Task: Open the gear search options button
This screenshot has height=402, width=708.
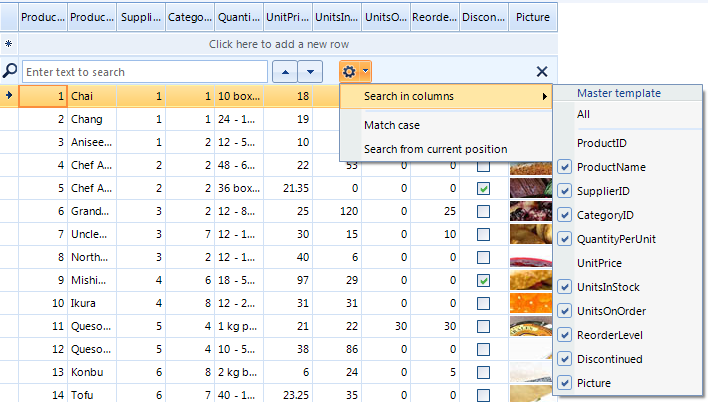Action: (355, 71)
